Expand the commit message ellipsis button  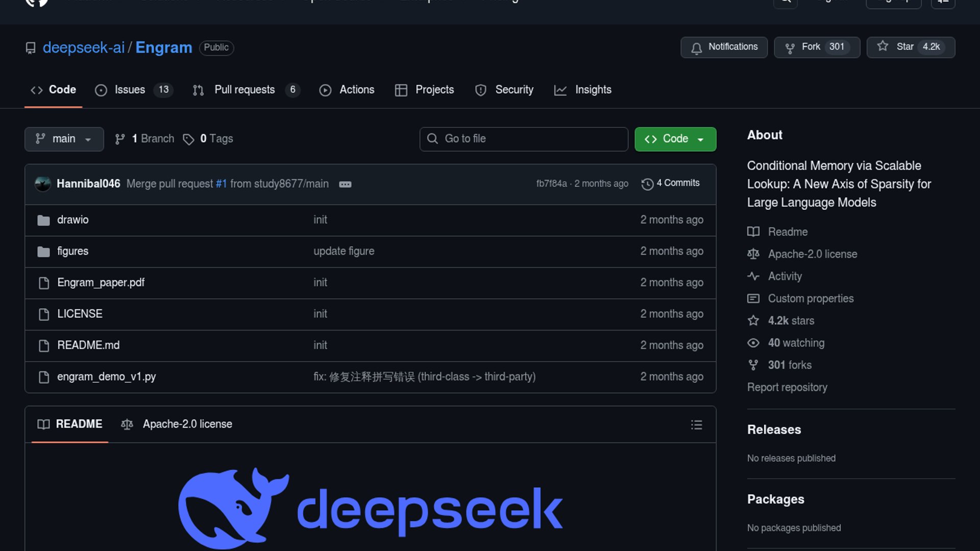[x=345, y=184]
